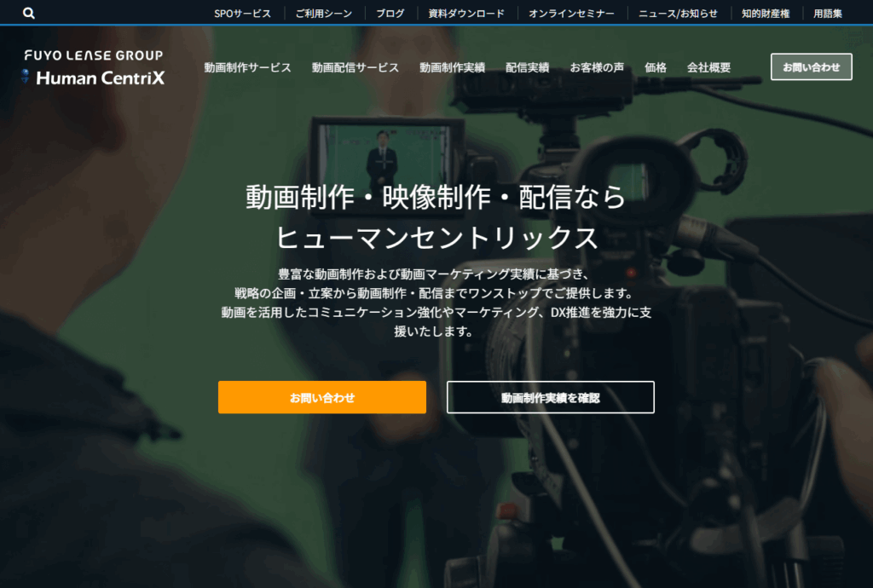Open 資料ダウンロード page
Screen dimensions: 873x588
(x=466, y=14)
